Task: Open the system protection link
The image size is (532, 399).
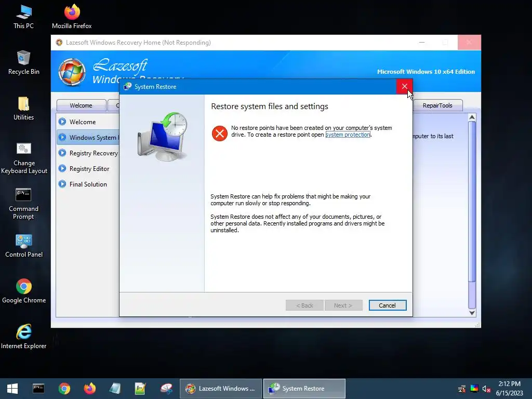Action: (x=348, y=135)
